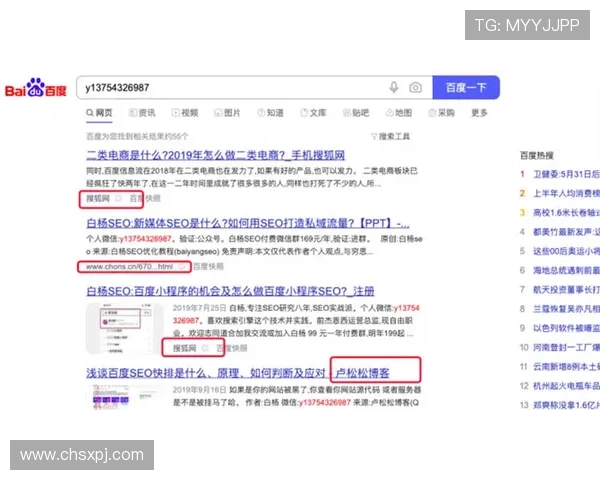Switch to the 资讯 tab

coord(142,113)
